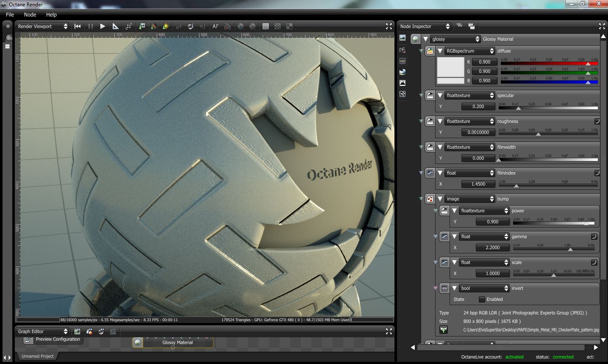Viewport: 608px width, 364px height.
Task: Click the roughness Y value field
Action: (x=478, y=132)
